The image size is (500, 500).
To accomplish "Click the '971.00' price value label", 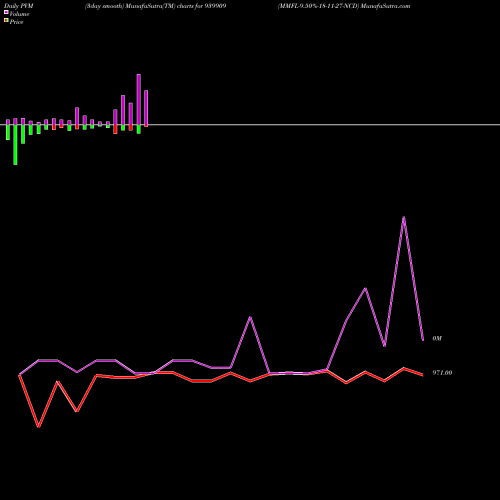I will tap(442, 373).
